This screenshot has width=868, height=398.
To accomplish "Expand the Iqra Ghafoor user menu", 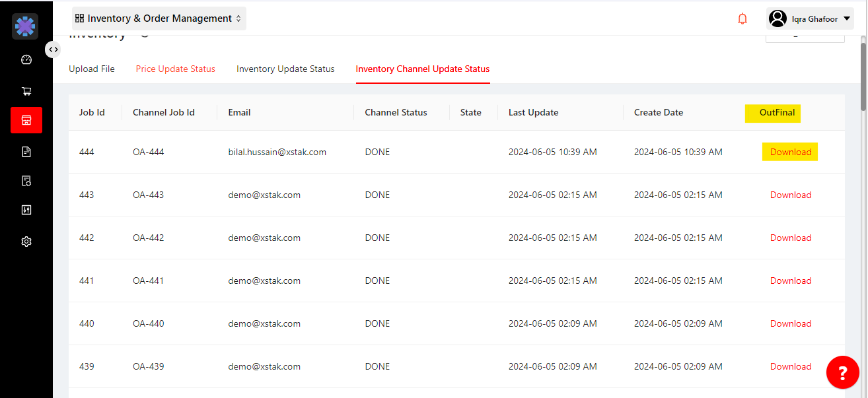I will point(811,18).
